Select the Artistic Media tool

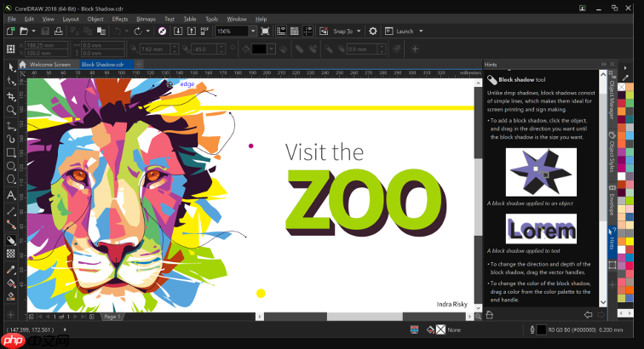pos(11,139)
